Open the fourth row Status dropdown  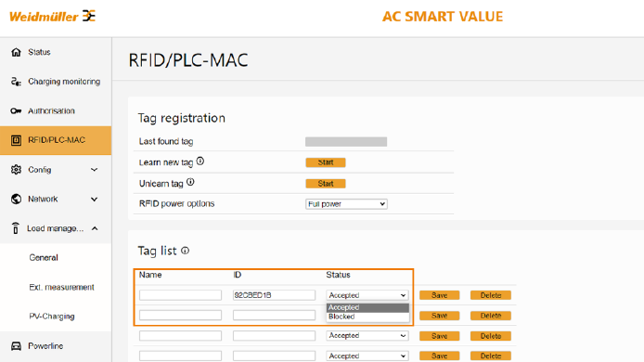(367, 356)
